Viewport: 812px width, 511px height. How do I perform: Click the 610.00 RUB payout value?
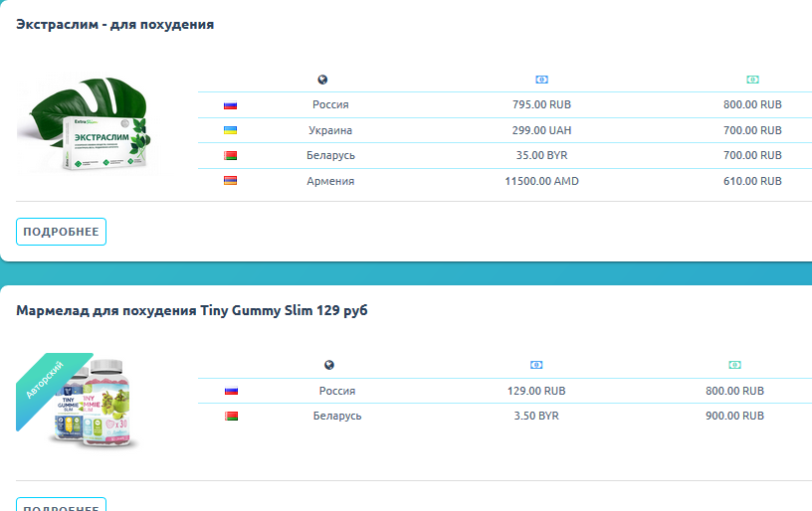[752, 181]
